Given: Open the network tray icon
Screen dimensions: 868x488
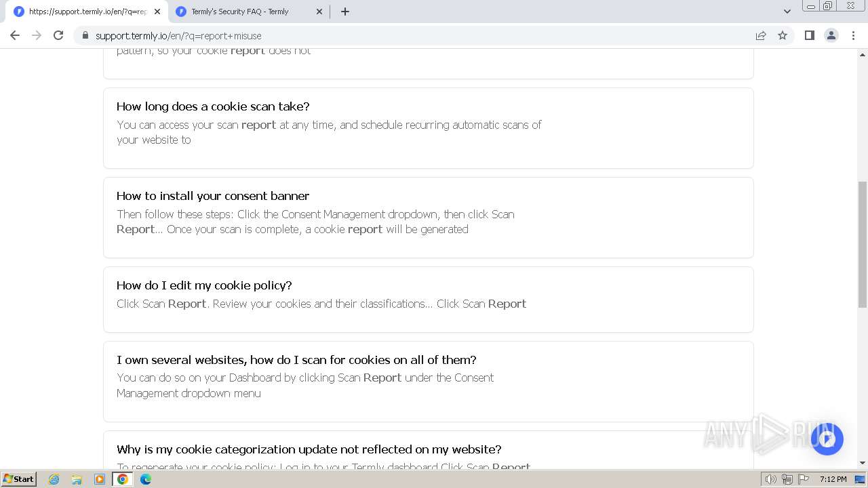Looking at the screenshot, I should click(787, 479).
